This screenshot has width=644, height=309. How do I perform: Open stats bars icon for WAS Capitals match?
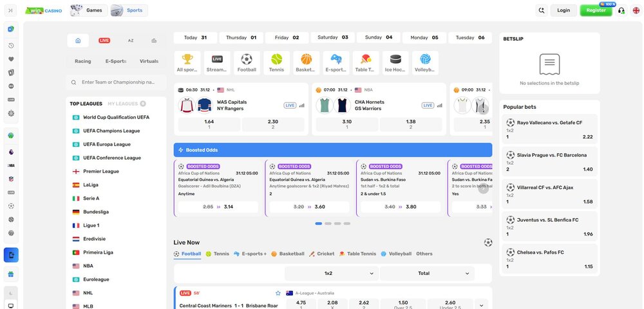click(302, 106)
